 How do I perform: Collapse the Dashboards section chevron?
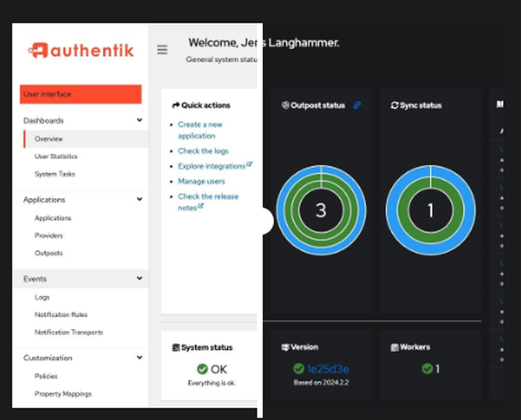pyautogui.click(x=140, y=120)
